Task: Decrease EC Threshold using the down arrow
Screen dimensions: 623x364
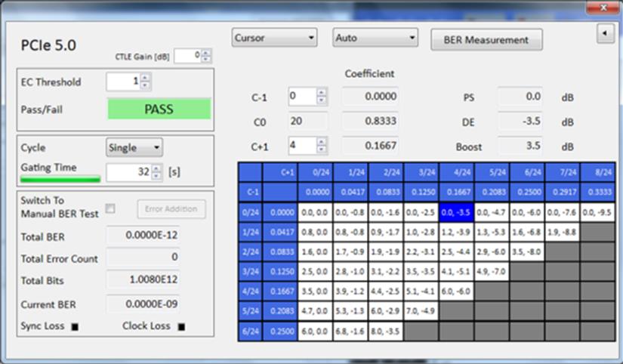Action: [x=145, y=85]
